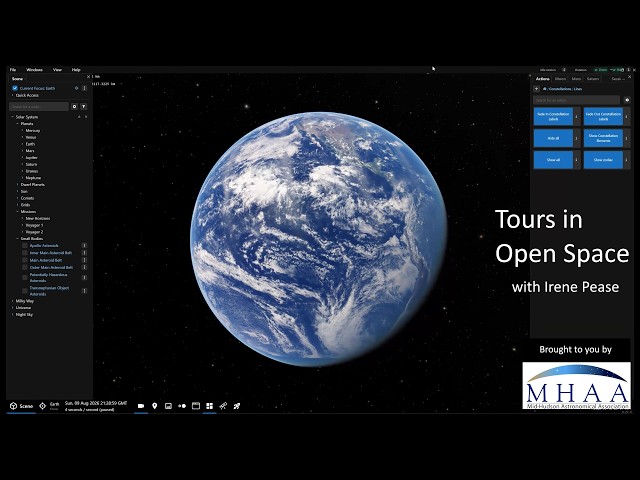Click the Show zodiac action button

pos(603,160)
